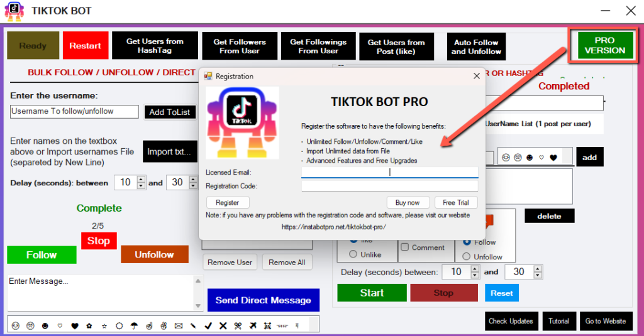Open the Get Users from HashTag tab
The width and height of the screenshot is (644, 336).
pyautogui.click(x=155, y=46)
